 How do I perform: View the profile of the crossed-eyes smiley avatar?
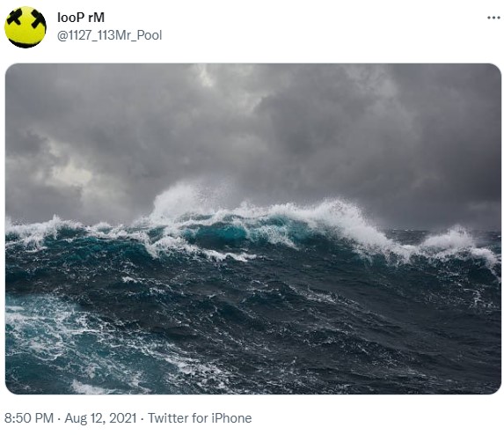pyautogui.click(x=26, y=27)
